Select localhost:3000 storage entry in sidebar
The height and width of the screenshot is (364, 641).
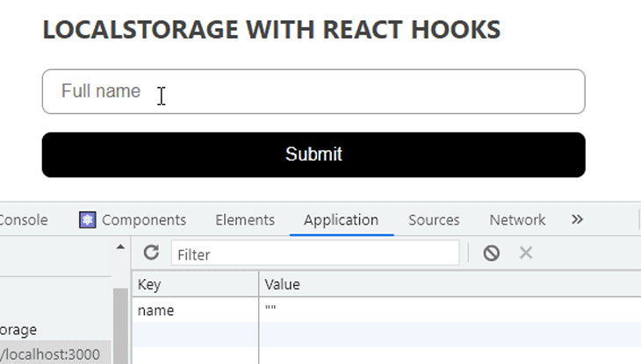tap(55, 354)
